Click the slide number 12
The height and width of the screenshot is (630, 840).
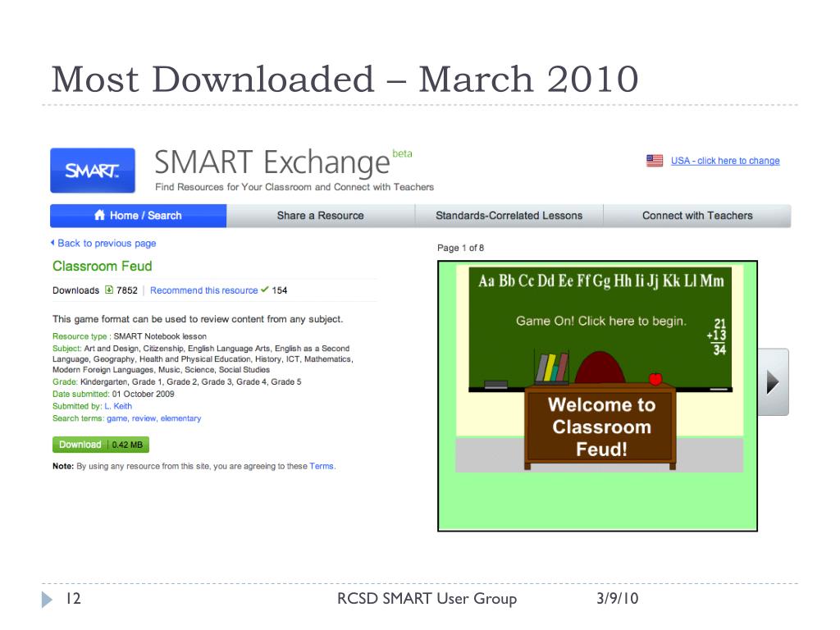(73, 598)
